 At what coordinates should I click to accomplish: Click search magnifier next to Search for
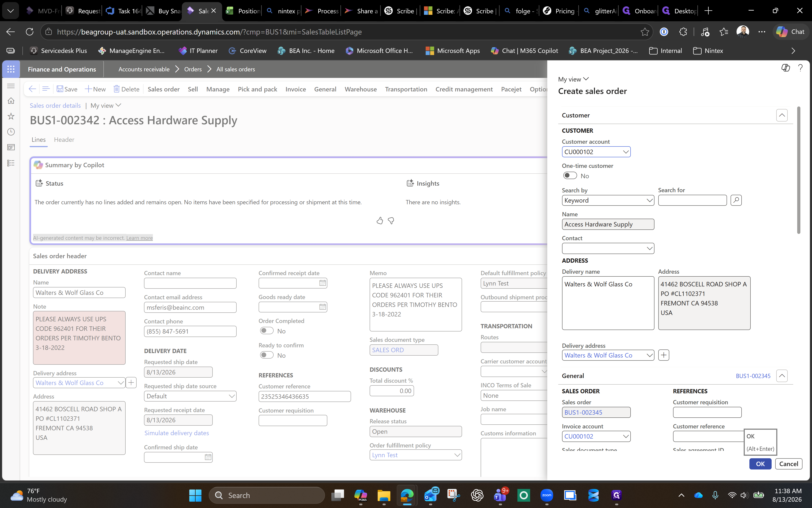(736, 200)
